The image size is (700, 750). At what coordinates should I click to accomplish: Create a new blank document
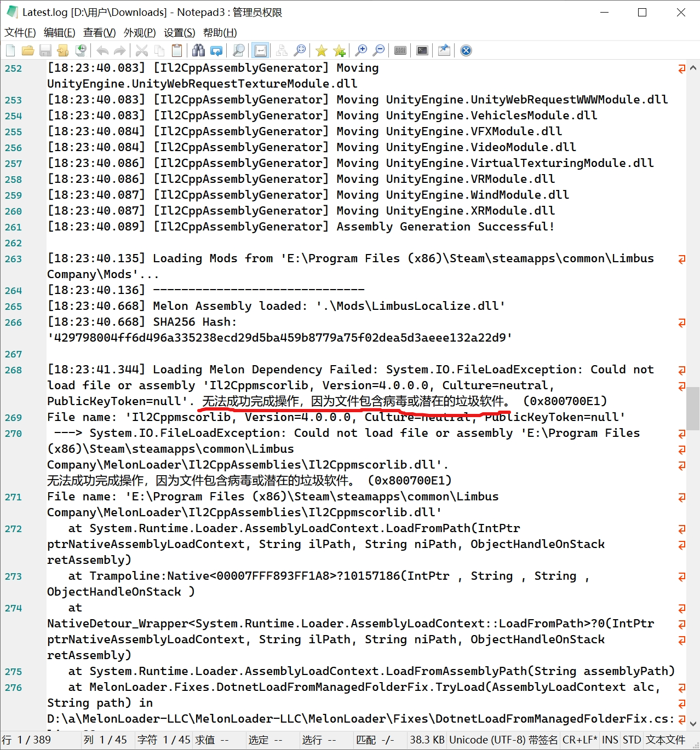coord(10,50)
